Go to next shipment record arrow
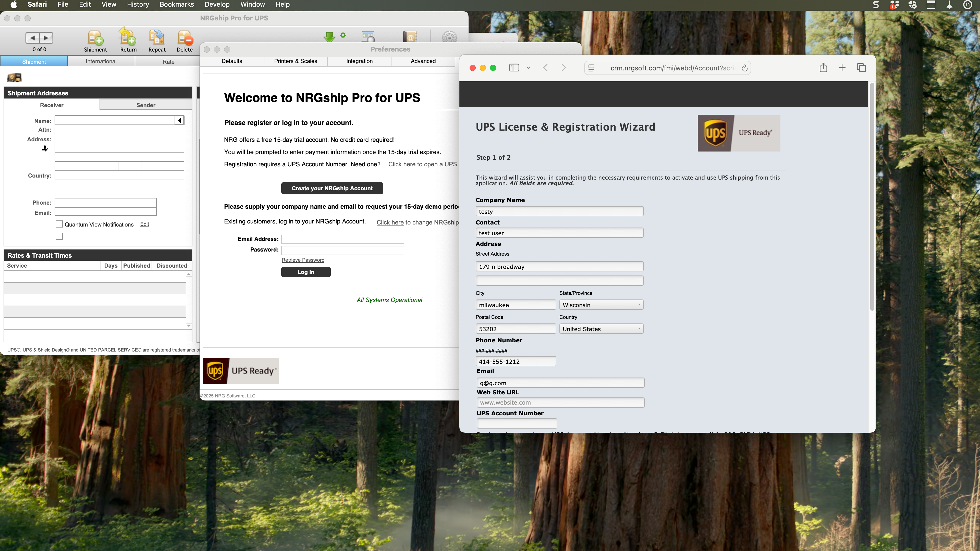 (x=46, y=38)
